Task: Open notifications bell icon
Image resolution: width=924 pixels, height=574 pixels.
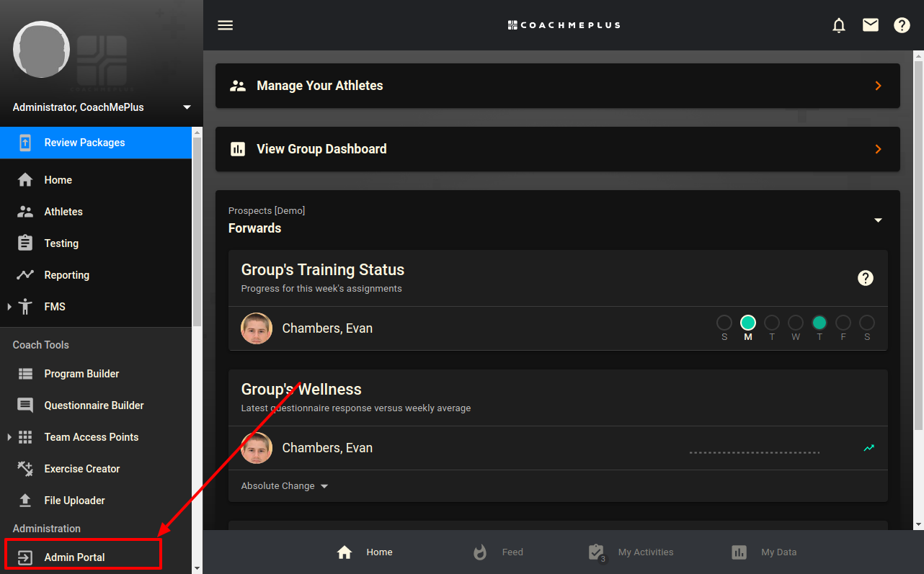Action: (839, 25)
